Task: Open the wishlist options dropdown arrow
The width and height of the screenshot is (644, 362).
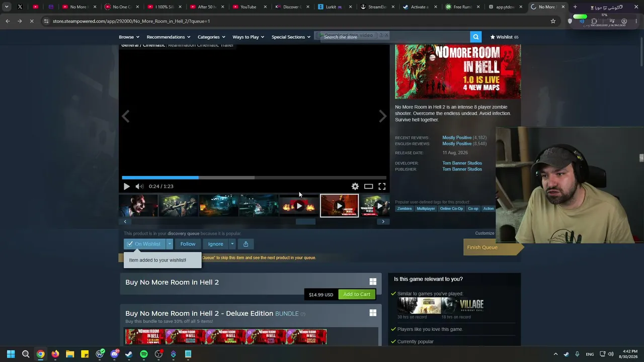Action: 170,244
